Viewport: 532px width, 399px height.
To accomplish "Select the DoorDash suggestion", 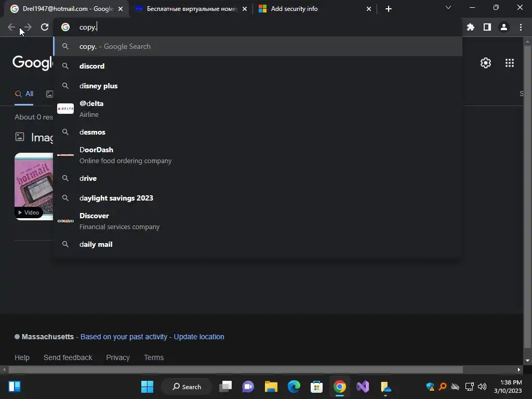I will point(258,155).
